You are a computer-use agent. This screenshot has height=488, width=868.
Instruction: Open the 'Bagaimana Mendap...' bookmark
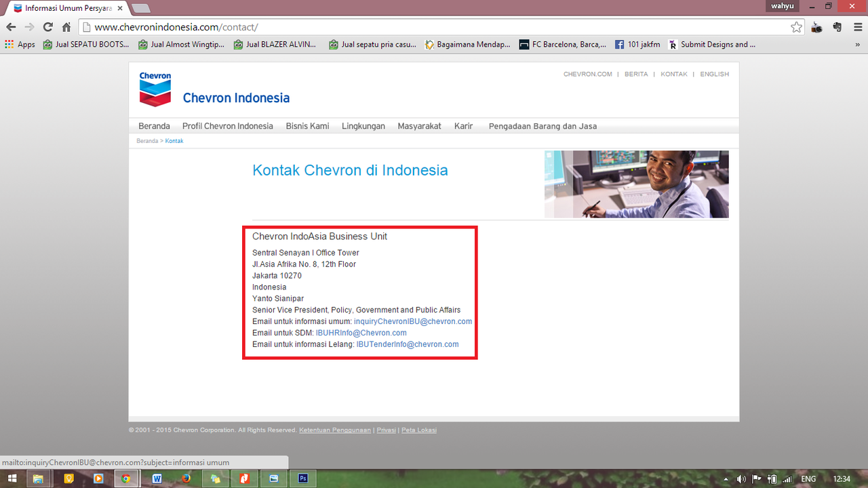click(468, 45)
